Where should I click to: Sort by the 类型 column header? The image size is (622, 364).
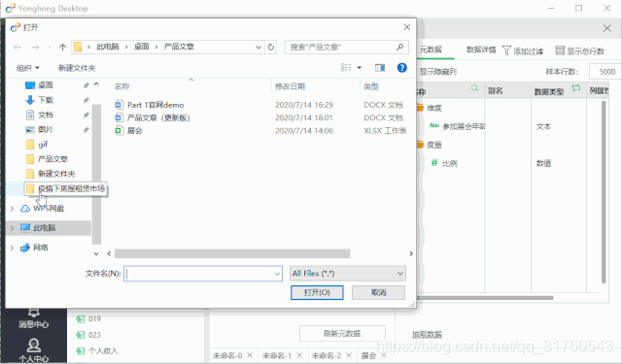click(371, 86)
